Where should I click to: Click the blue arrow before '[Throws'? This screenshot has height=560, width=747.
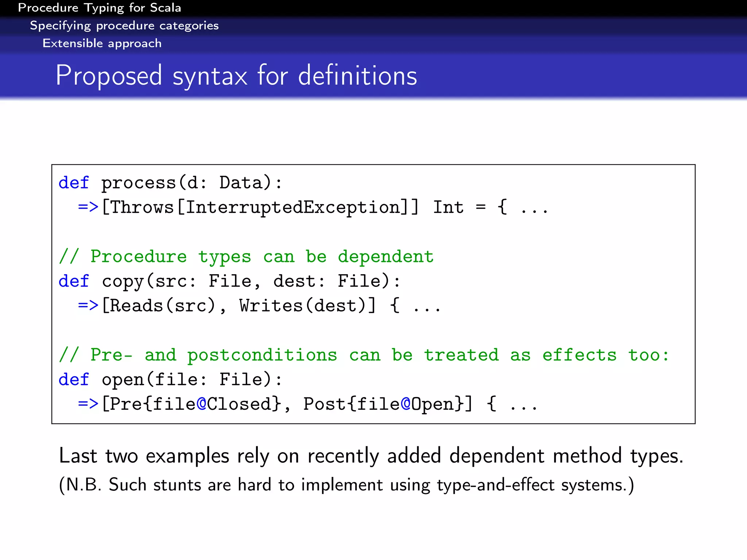[88, 207]
